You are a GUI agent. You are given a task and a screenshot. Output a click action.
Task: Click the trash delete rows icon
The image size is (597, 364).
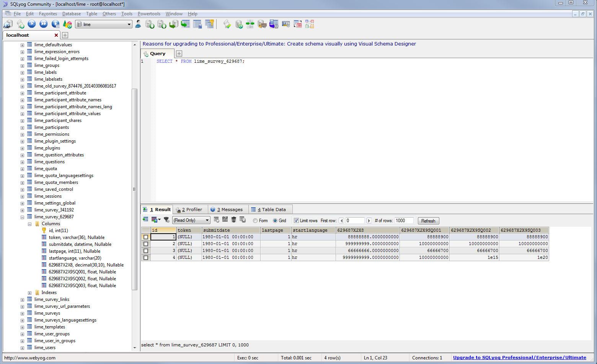pyautogui.click(x=234, y=219)
